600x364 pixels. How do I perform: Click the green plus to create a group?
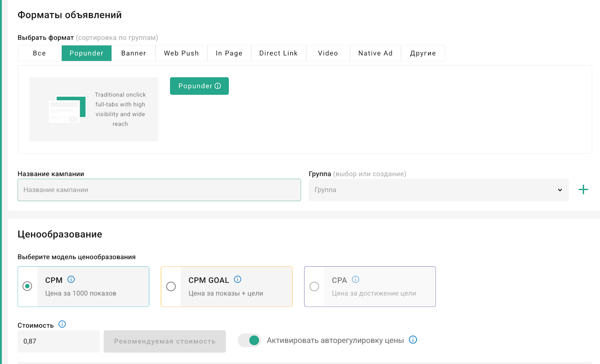[x=583, y=190]
